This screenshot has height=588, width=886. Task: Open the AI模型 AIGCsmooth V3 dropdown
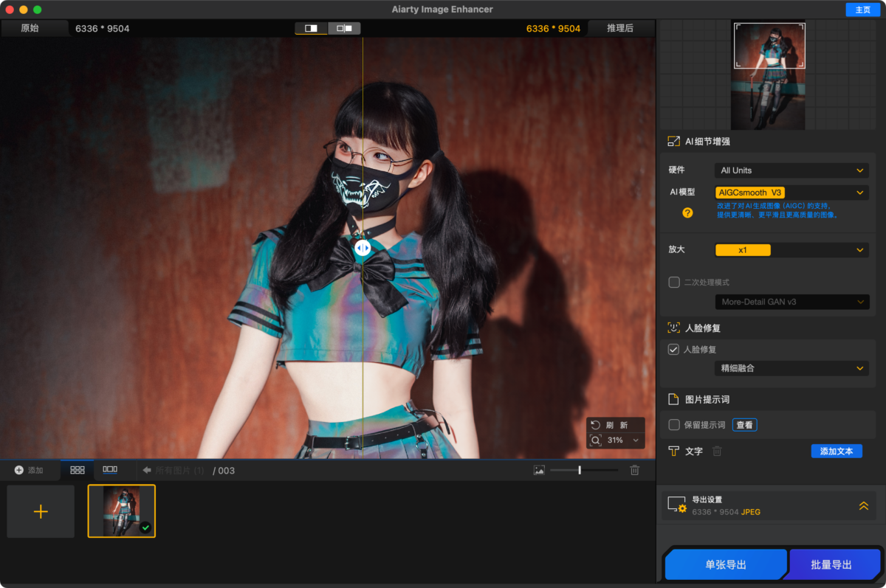coord(791,193)
